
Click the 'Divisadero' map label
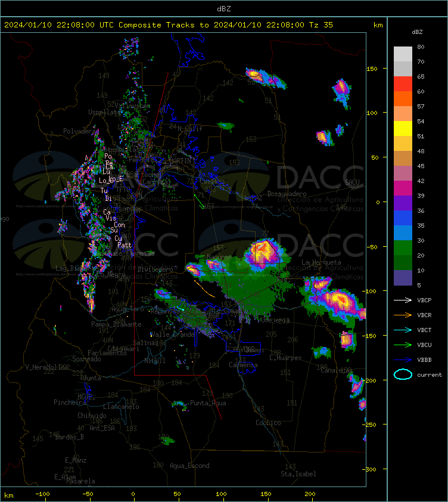(x=155, y=269)
